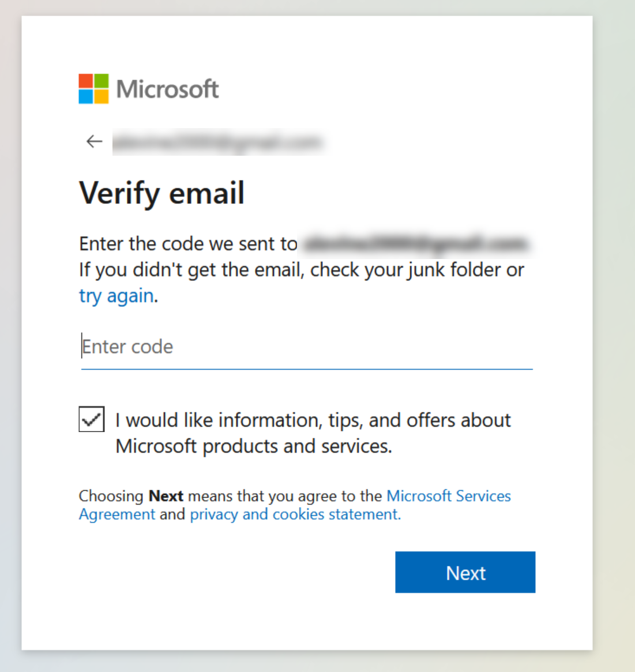635x672 pixels.
Task: Click the Microsoft four-color logo
Action: [93, 89]
